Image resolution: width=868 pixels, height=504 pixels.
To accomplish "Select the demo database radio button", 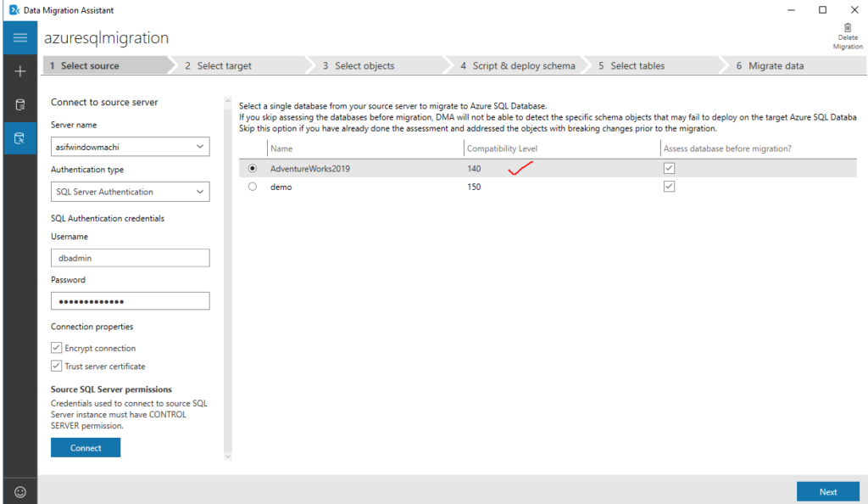I will pyautogui.click(x=252, y=187).
